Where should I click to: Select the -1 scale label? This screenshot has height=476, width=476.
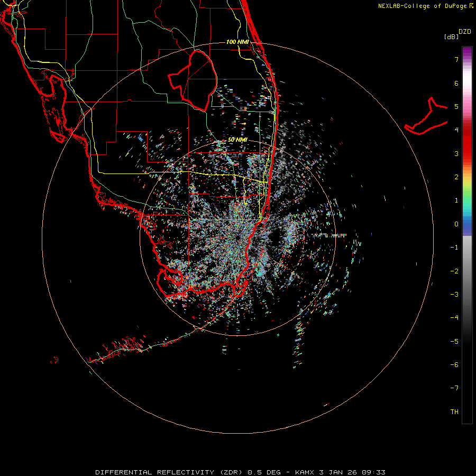point(454,248)
